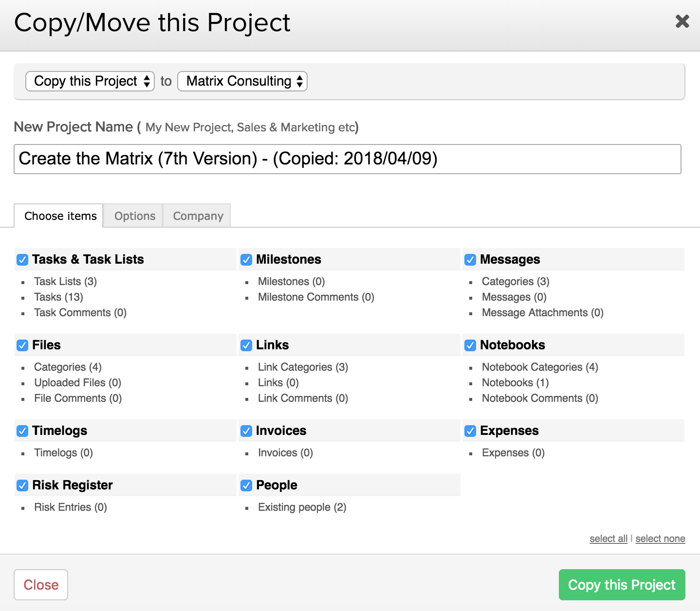Click the Tasks (13) item
This screenshot has width=700, height=611.
58,297
